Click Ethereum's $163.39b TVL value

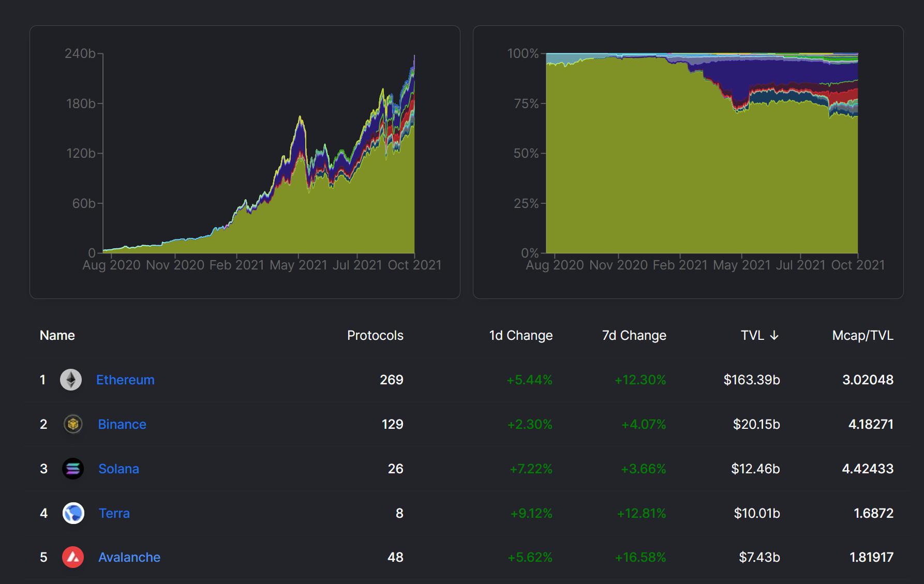[751, 380]
